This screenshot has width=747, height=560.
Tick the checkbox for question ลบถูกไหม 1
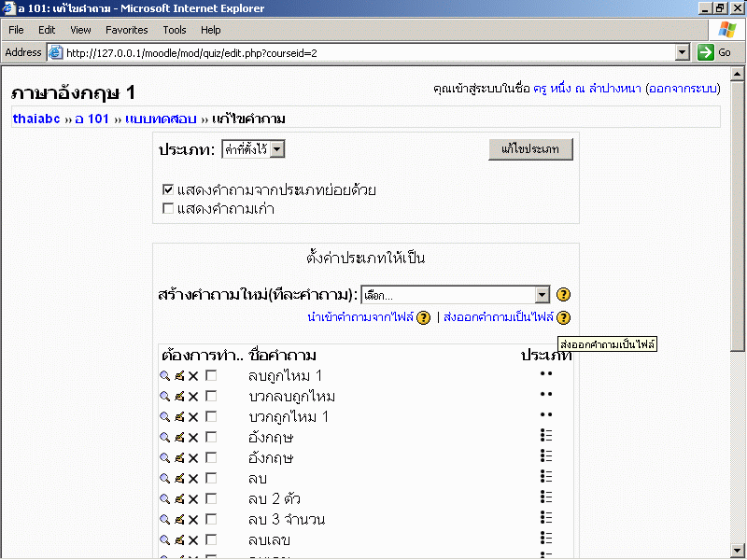click(x=211, y=375)
